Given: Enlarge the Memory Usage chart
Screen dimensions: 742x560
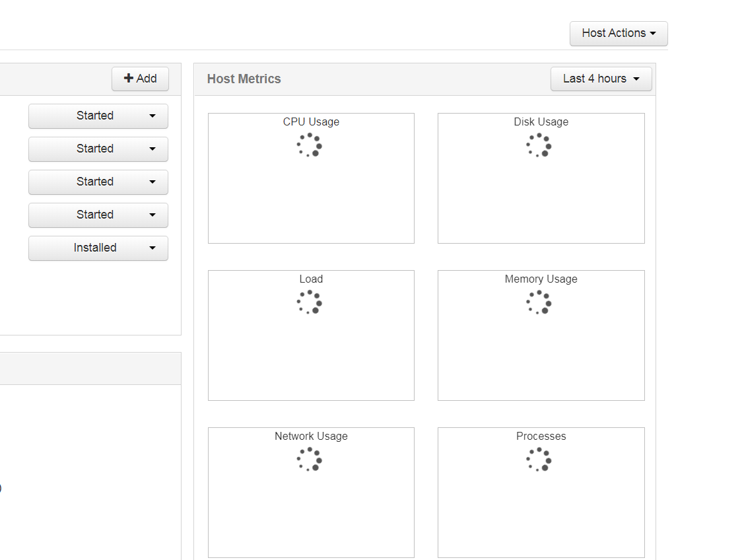Looking at the screenshot, I should click(540, 335).
